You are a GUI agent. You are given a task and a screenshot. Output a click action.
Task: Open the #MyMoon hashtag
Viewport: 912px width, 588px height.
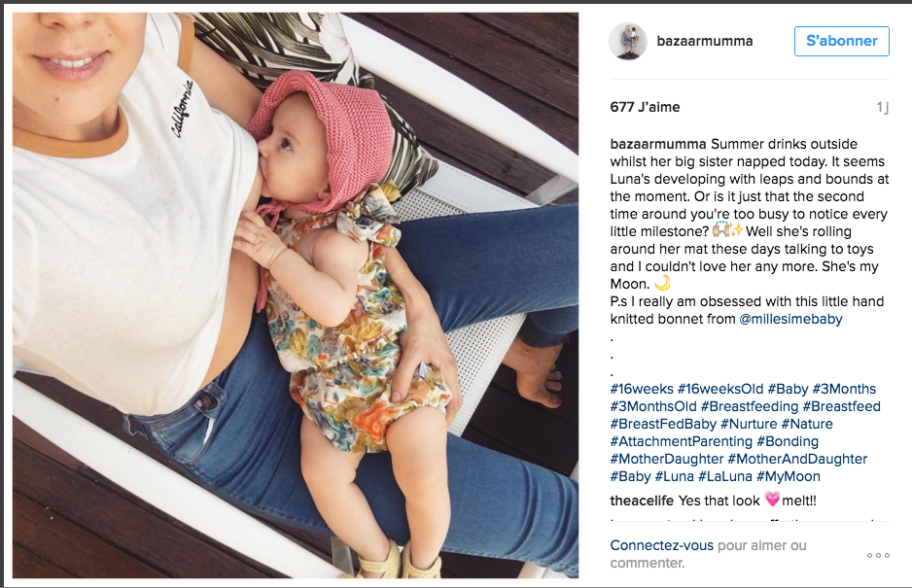tap(789, 476)
